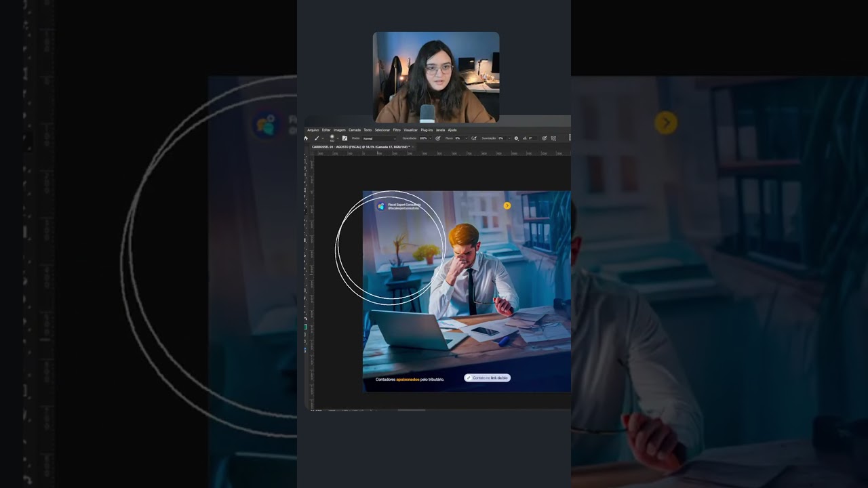Toggle pressure for opacity icon
868x488 pixels.
[437, 138]
